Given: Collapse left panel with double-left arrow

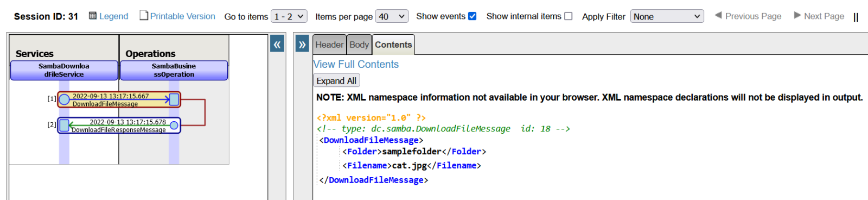Looking at the screenshot, I should click(277, 45).
